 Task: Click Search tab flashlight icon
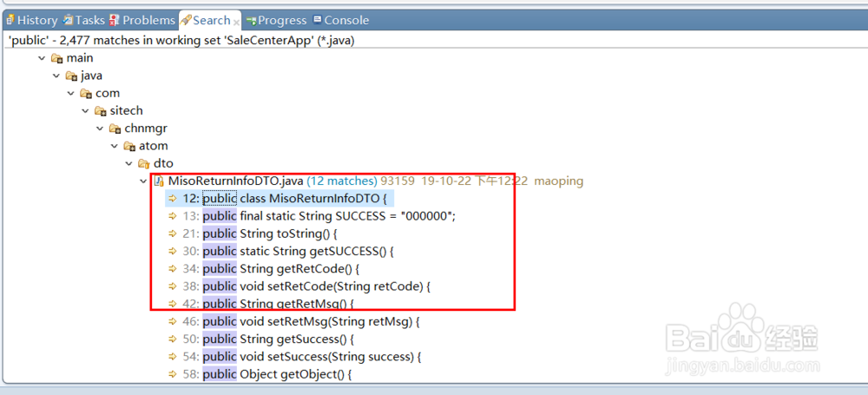point(187,21)
